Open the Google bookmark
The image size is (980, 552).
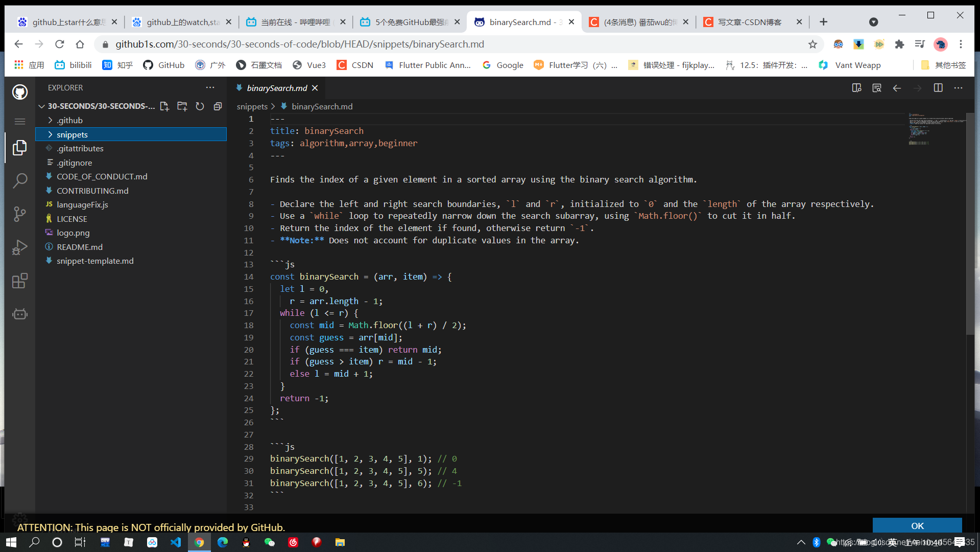pos(504,65)
